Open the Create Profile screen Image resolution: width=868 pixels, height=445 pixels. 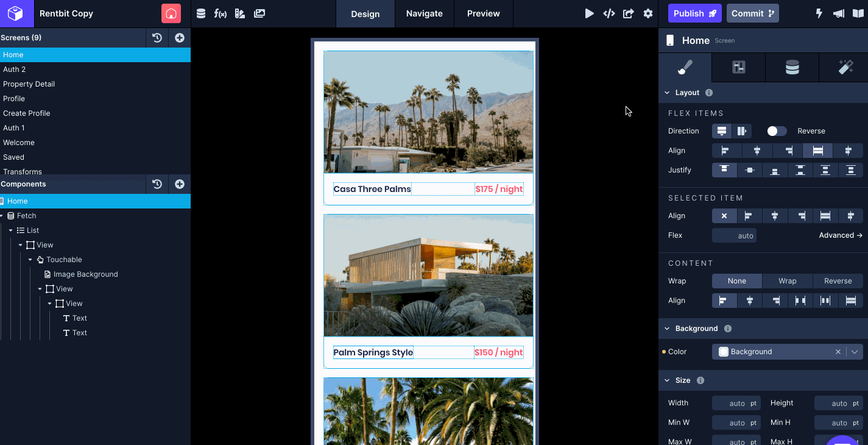tap(26, 113)
